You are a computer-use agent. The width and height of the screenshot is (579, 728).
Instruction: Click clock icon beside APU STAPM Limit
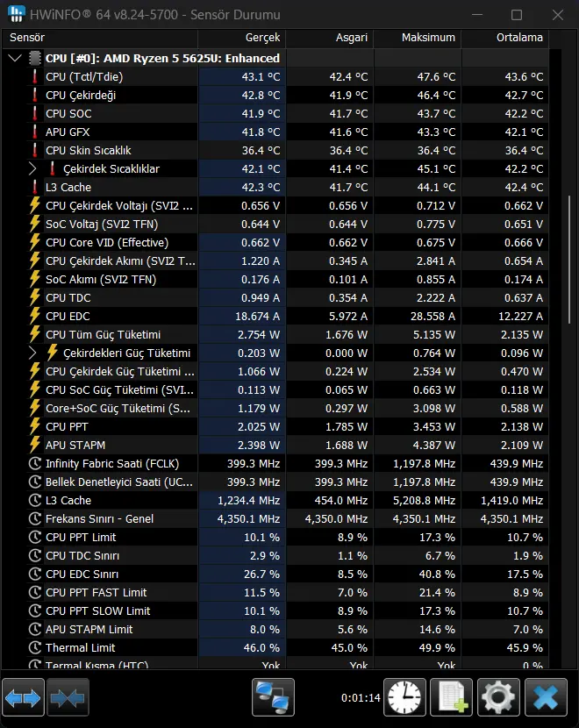pyautogui.click(x=35, y=629)
